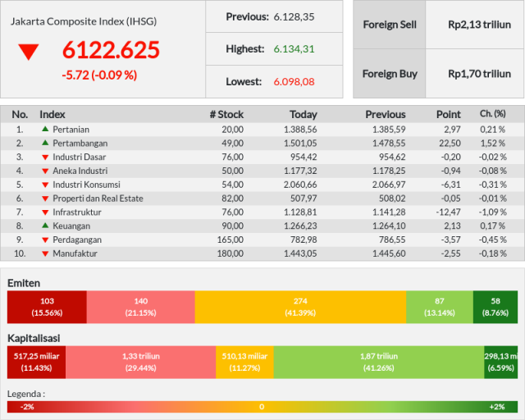Screen dimensions: 525x420
Task: Click Pertambangan today value 1.501,05
Action: tap(300, 144)
